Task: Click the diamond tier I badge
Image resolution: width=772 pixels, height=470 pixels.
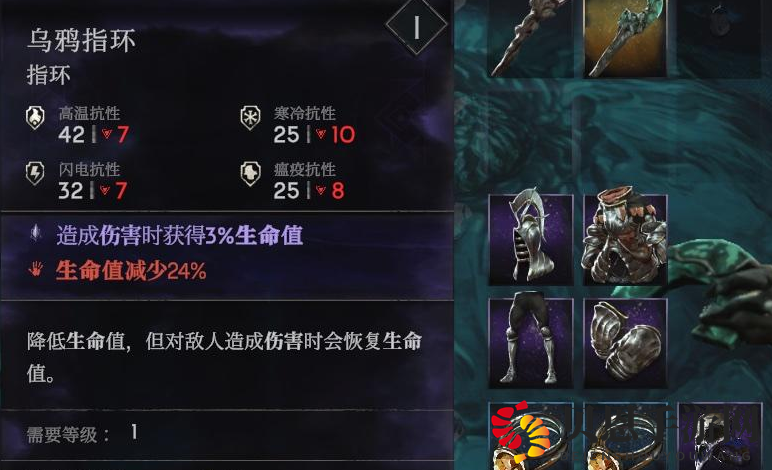Action: (x=417, y=26)
